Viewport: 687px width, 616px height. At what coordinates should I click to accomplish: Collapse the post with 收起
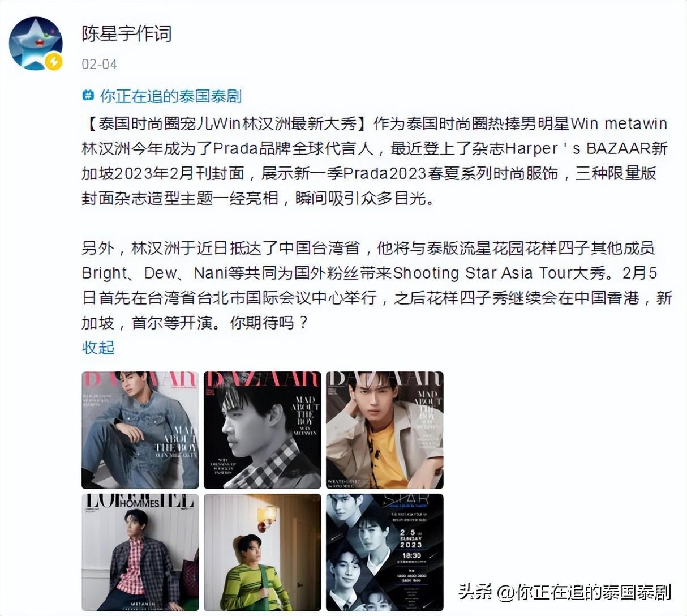click(98, 347)
